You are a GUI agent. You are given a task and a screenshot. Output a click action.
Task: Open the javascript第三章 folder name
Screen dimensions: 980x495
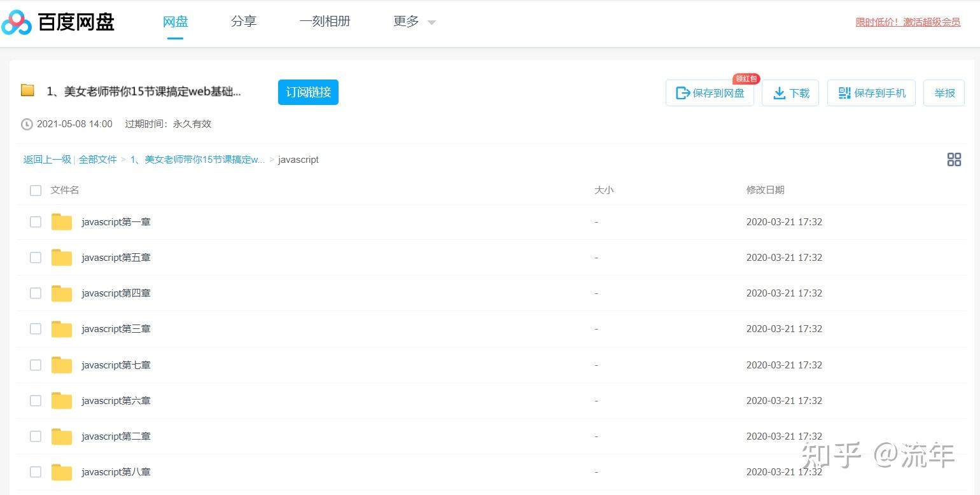pyautogui.click(x=116, y=329)
